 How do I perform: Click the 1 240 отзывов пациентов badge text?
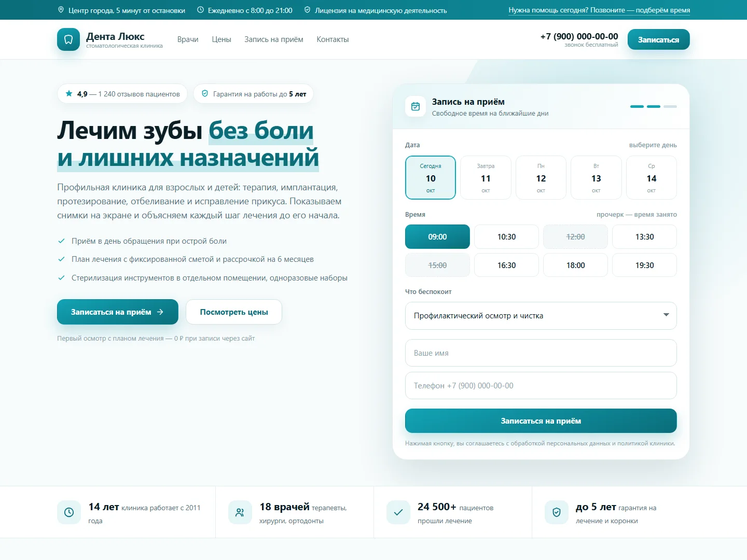click(x=139, y=94)
